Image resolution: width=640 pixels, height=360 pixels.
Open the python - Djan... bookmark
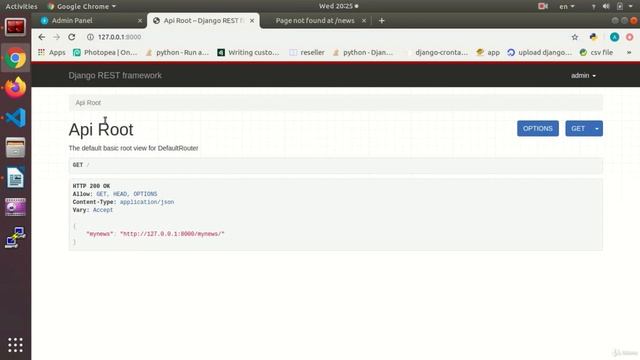(x=363, y=52)
